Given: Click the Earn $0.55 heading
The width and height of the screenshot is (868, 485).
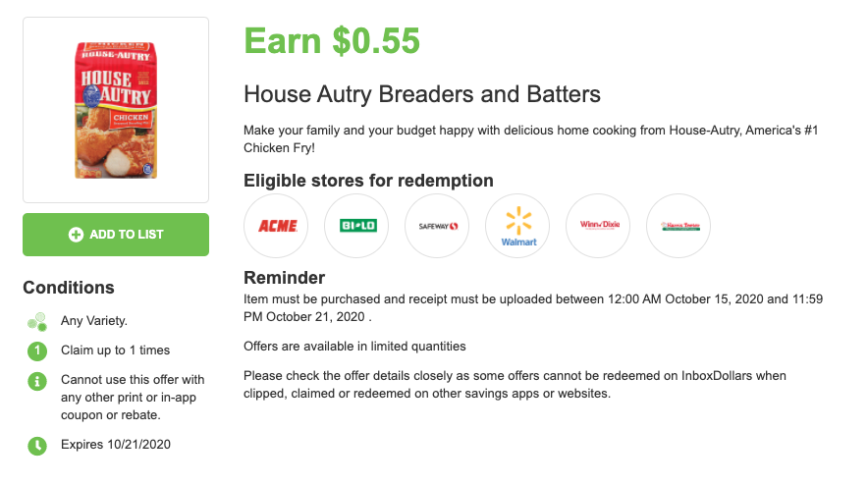Looking at the screenshot, I should 332,41.
